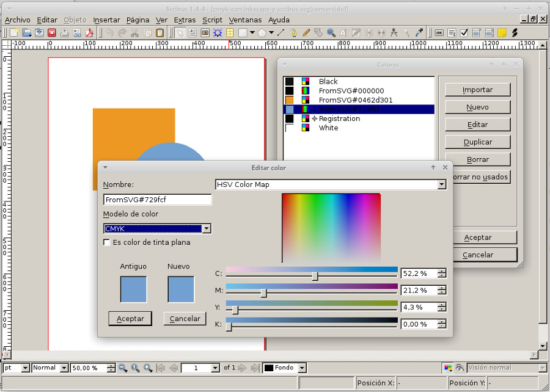Viewport: 550px width, 392px height.
Task: Select the Insert Table tool
Action: pos(230,33)
